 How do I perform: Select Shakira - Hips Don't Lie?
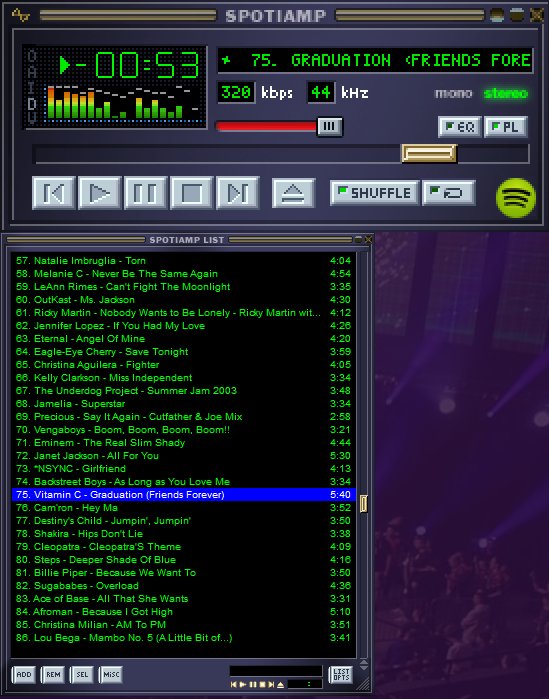(x=184, y=534)
